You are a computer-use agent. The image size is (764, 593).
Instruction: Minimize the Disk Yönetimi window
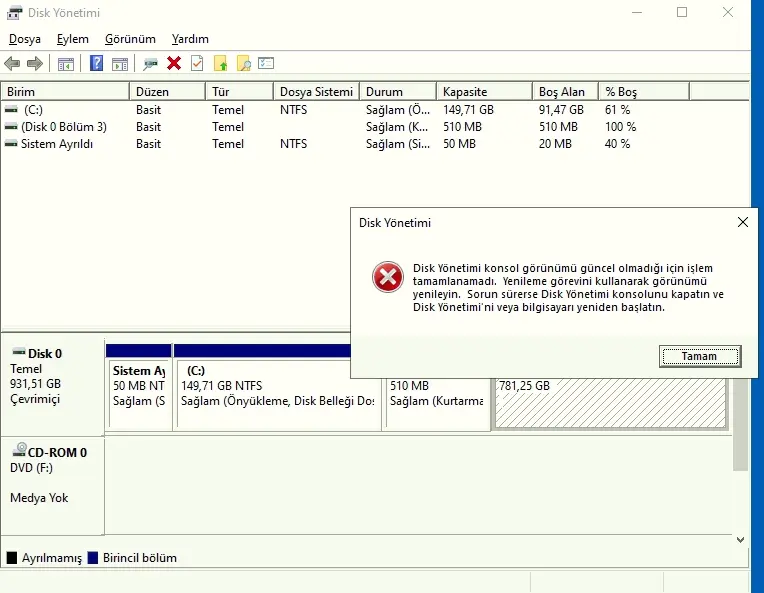(x=637, y=12)
